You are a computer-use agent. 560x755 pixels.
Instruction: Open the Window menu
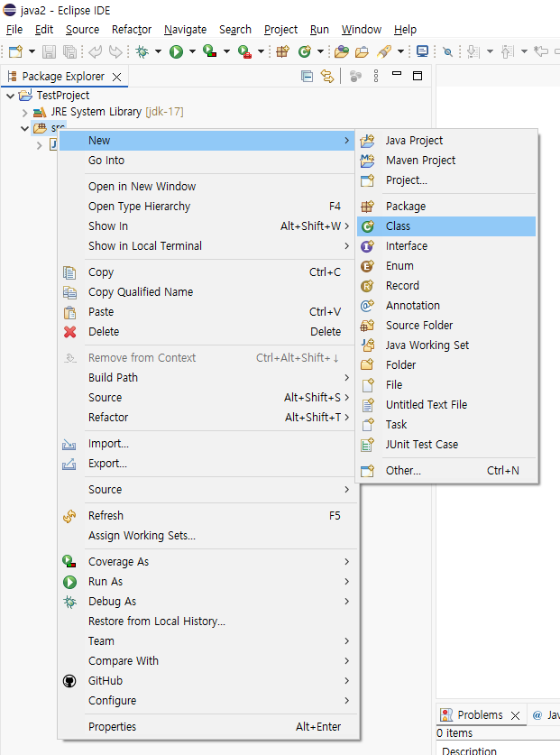pyautogui.click(x=362, y=30)
